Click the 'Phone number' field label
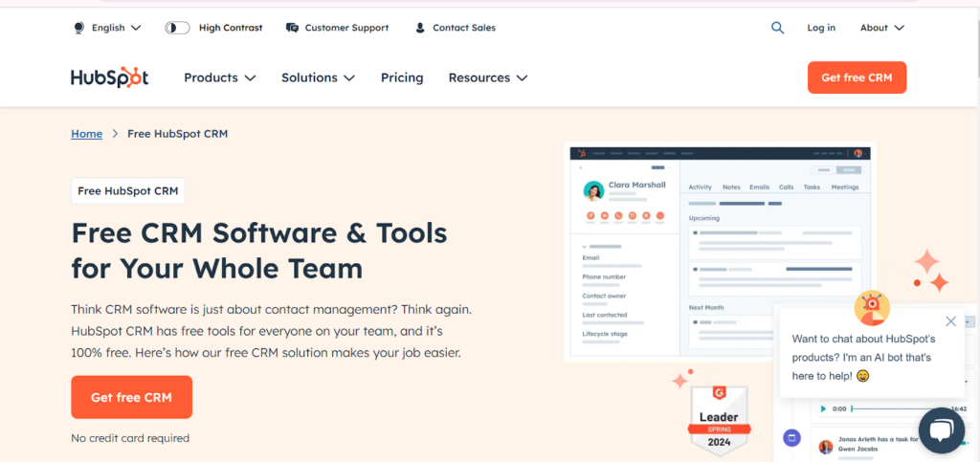The image size is (980, 462). point(605,276)
